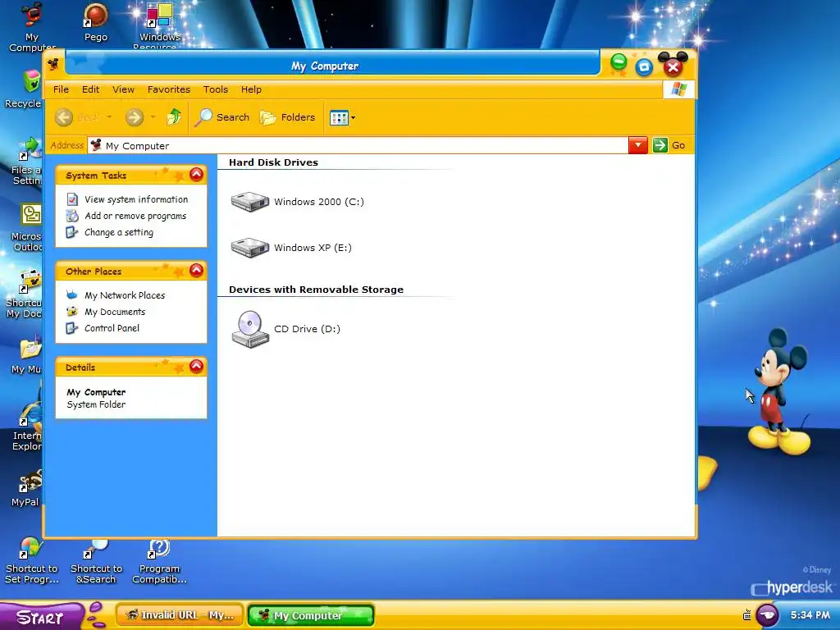Open the Forward history dropdown arrow
This screenshot has height=630, width=840.
coord(153,116)
